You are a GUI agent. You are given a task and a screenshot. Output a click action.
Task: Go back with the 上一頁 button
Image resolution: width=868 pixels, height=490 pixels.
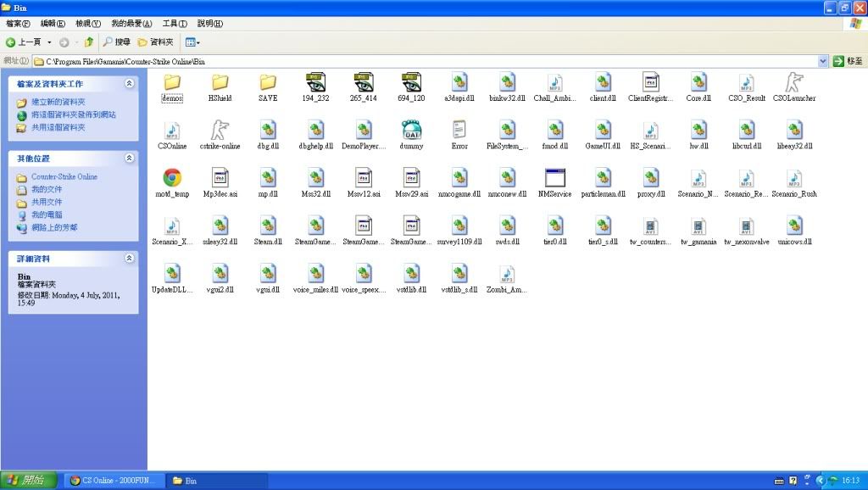23,42
